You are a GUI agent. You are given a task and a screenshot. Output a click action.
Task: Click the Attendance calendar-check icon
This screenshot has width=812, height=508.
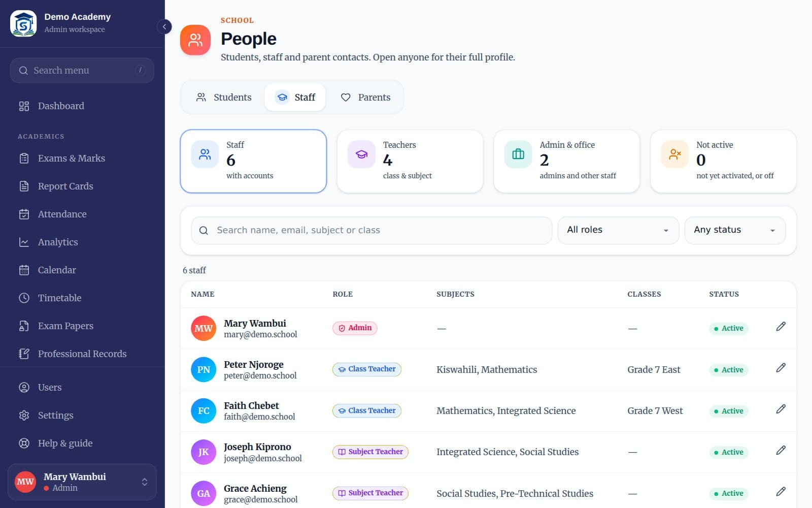pyautogui.click(x=24, y=214)
